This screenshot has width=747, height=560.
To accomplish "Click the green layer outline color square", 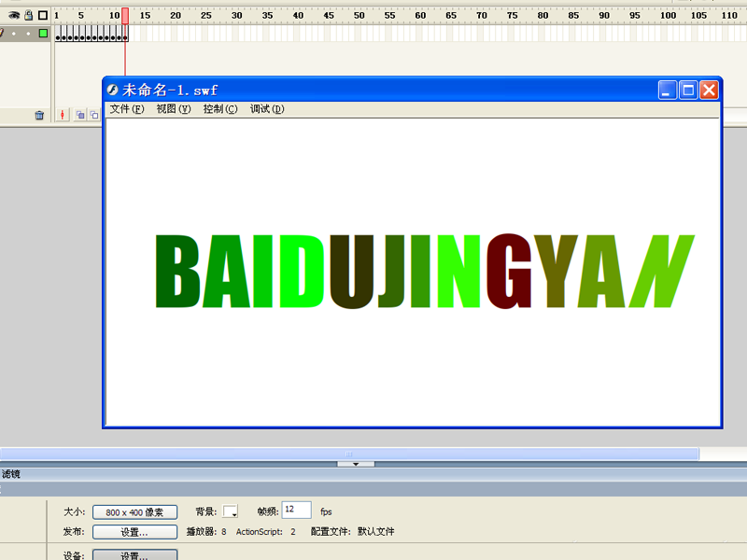I will 43,34.
